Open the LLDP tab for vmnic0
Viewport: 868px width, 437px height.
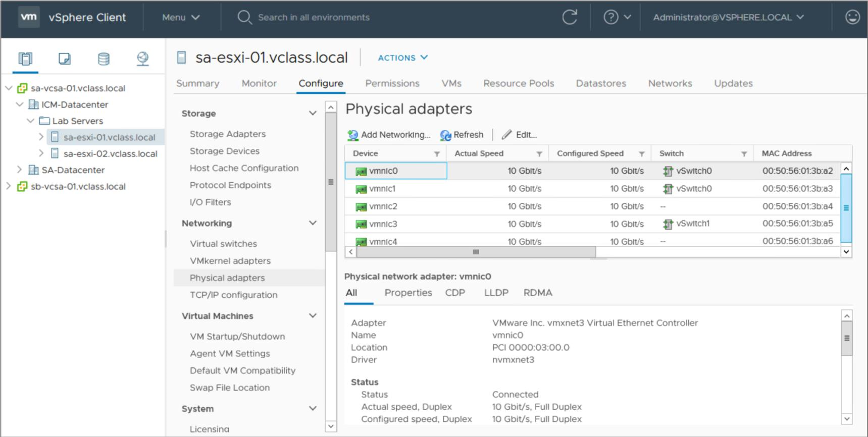point(496,293)
